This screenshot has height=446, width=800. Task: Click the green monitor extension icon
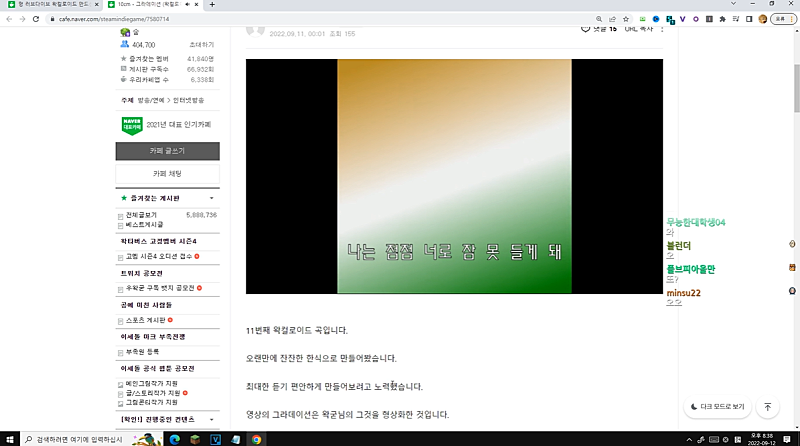(643, 19)
